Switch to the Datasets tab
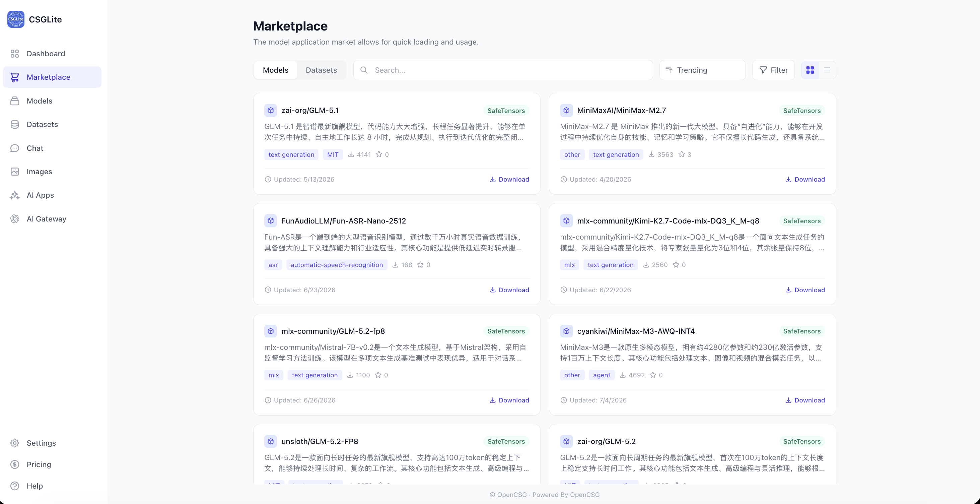Image resolution: width=980 pixels, height=504 pixels. 322,70
